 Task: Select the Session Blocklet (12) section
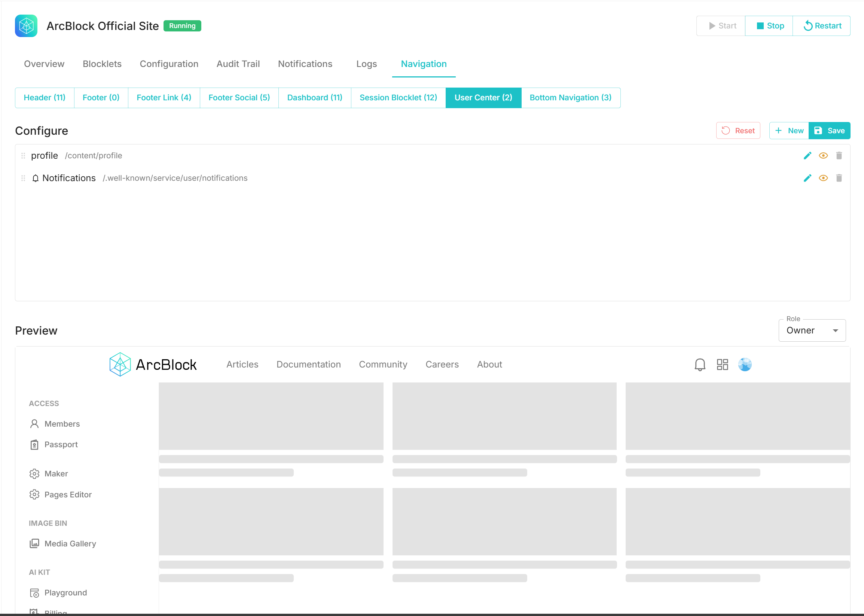pos(398,98)
